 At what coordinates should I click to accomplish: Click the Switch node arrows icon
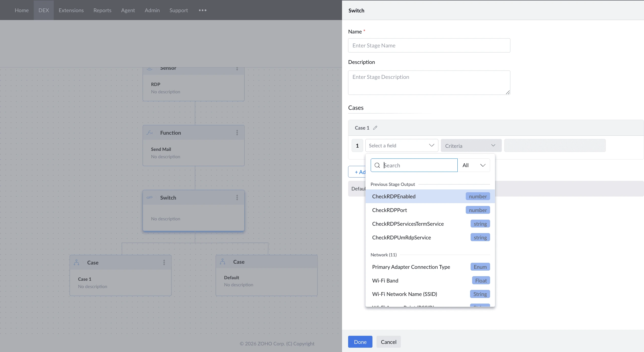tap(150, 197)
